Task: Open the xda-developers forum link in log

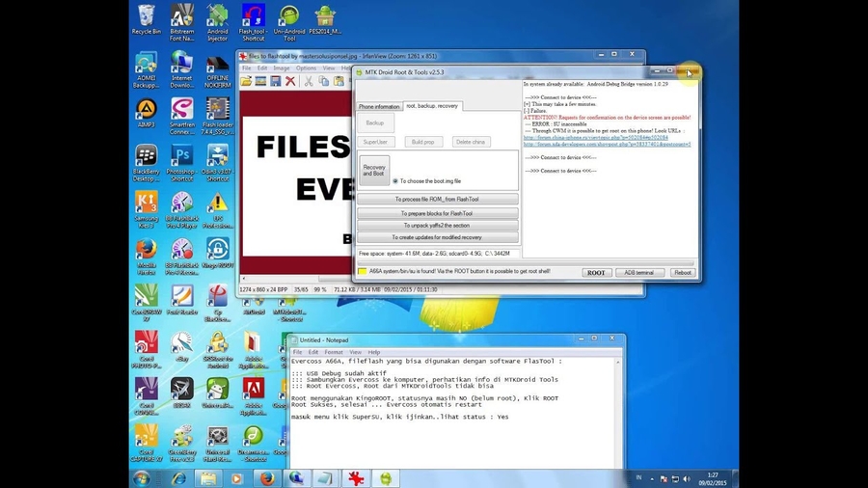Action: pos(607,145)
